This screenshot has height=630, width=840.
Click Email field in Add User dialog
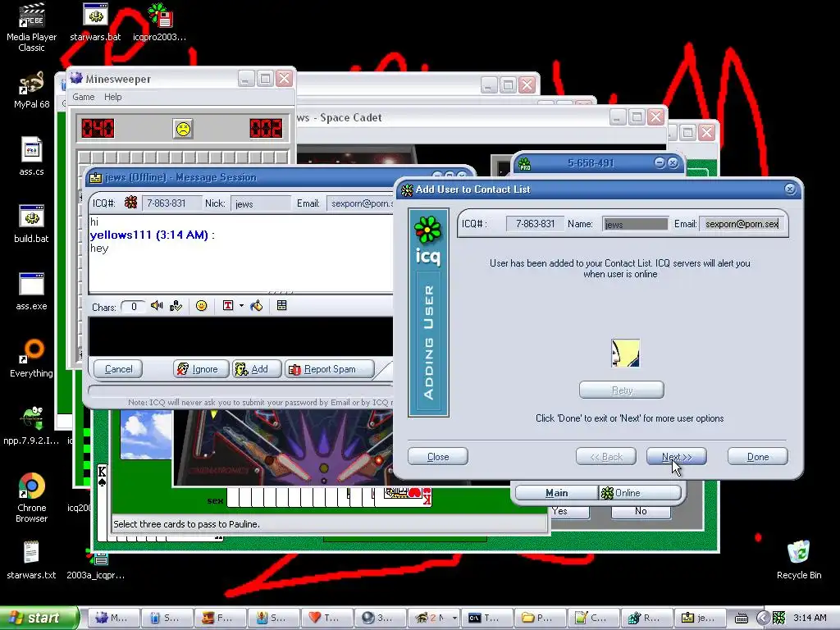point(742,224)
